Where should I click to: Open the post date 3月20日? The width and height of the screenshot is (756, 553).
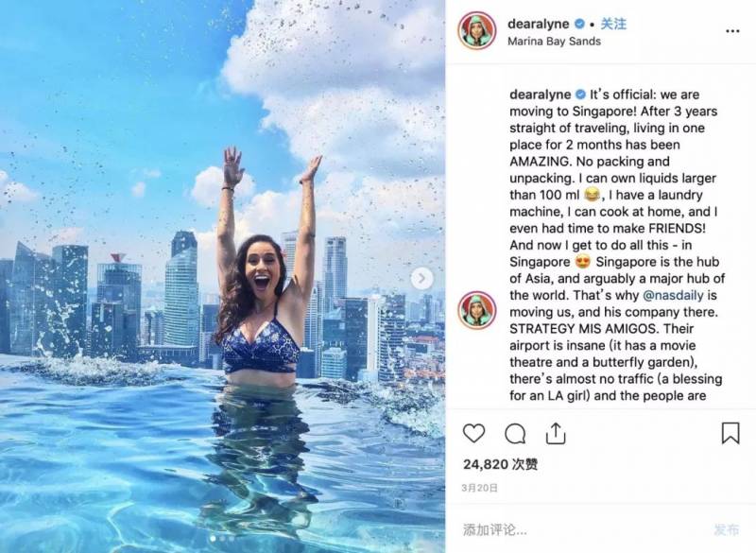click(x=479, y=488)
